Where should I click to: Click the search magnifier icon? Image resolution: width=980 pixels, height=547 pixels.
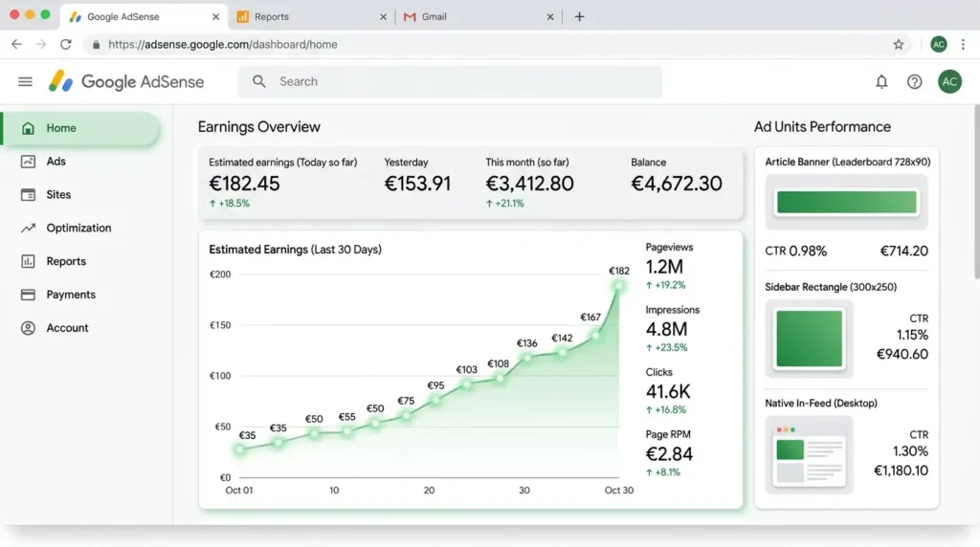tap(258, 81)
